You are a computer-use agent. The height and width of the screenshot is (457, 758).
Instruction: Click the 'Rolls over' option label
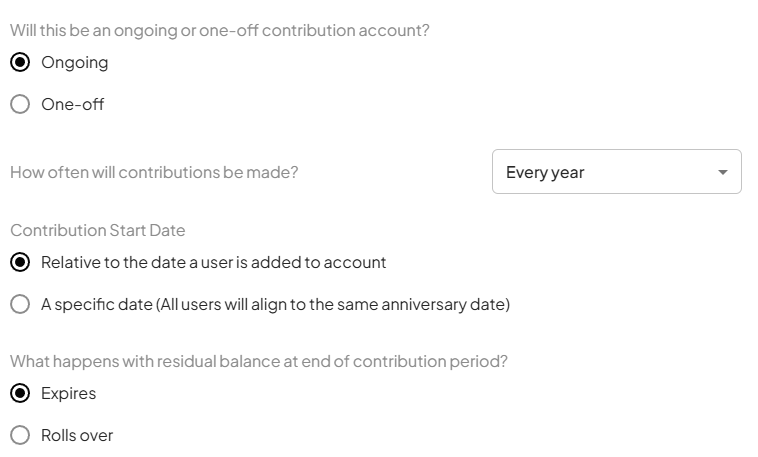(x=77, y=435)
